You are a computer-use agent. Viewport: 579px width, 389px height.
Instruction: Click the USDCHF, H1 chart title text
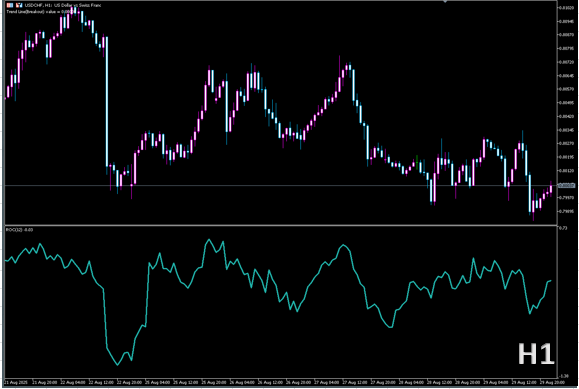[x=63, y=5]
